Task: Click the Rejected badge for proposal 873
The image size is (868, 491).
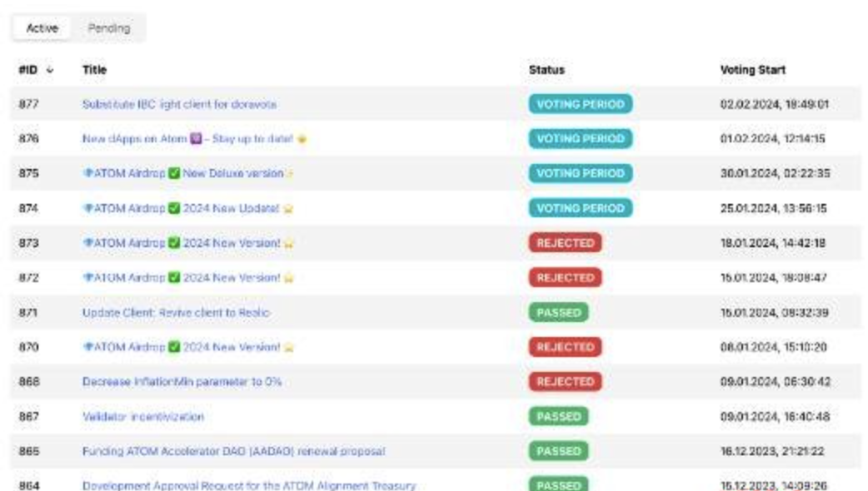Action: point(564,243)
